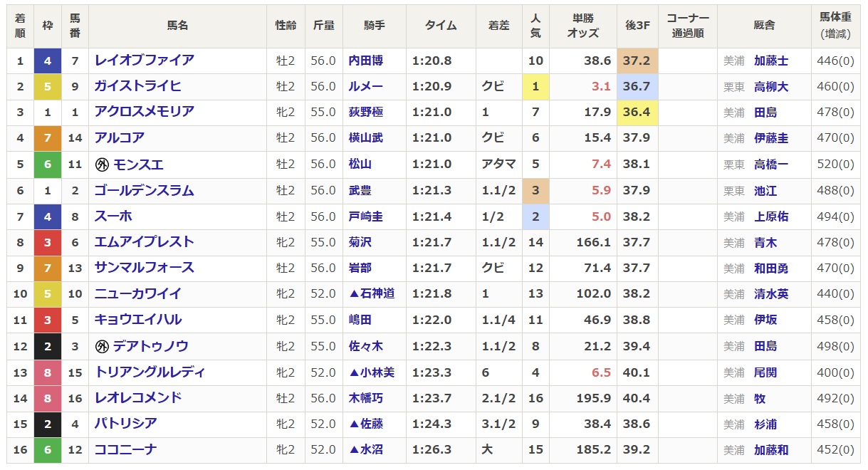Open jockey ▲小林美's profile
Screen dimensions: 868x470
pyautogui.click(x=372, y=372)
